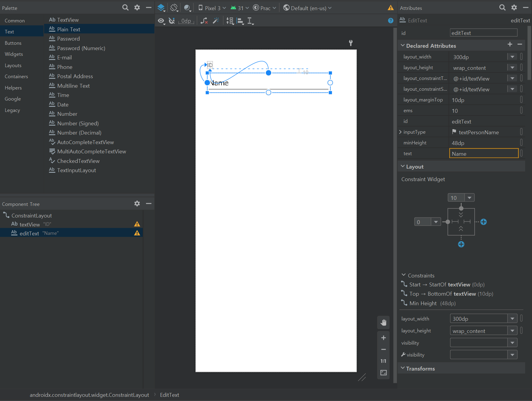Open declared layout_height wrap_content dropdown
Image resolution: width=532 pixels, height=401 pixels.
pos(512,68)
